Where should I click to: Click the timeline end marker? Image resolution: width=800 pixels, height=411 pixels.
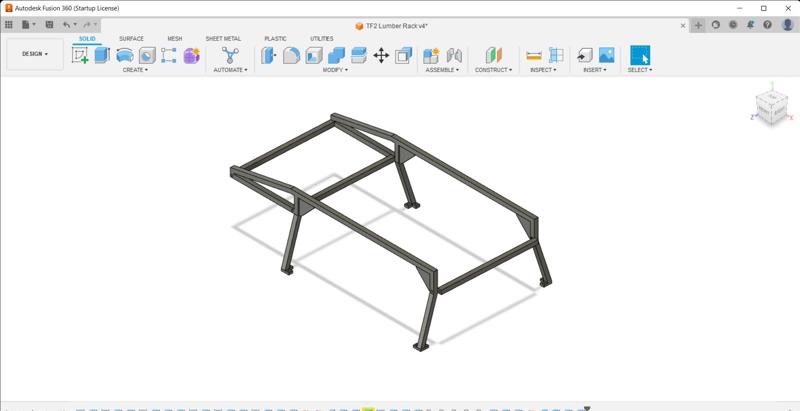[587, 408]
